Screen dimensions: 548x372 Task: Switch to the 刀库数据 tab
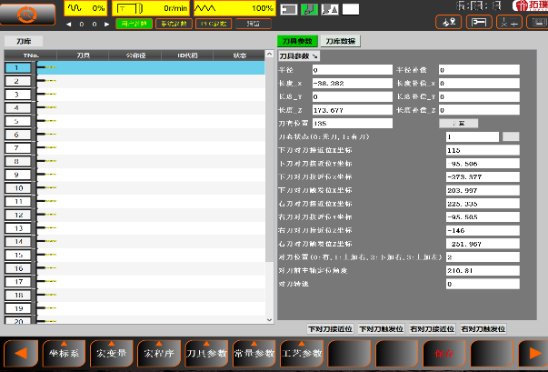[x=340, y=41]
